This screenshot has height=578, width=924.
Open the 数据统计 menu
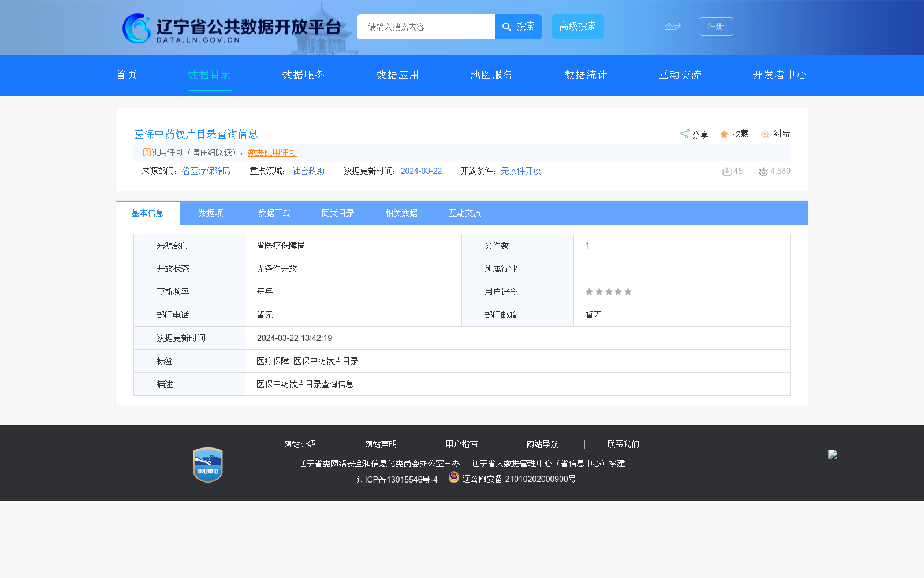pyautogui.click(x=586, y=75)
